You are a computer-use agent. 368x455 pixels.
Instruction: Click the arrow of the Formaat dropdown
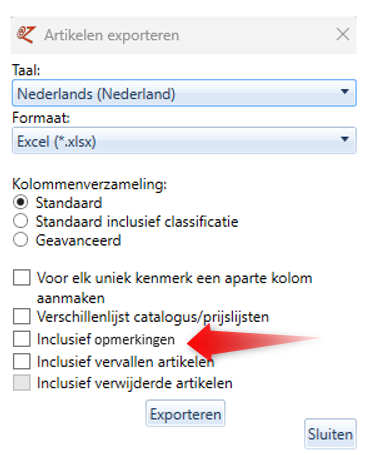click(x=345, y=139)
